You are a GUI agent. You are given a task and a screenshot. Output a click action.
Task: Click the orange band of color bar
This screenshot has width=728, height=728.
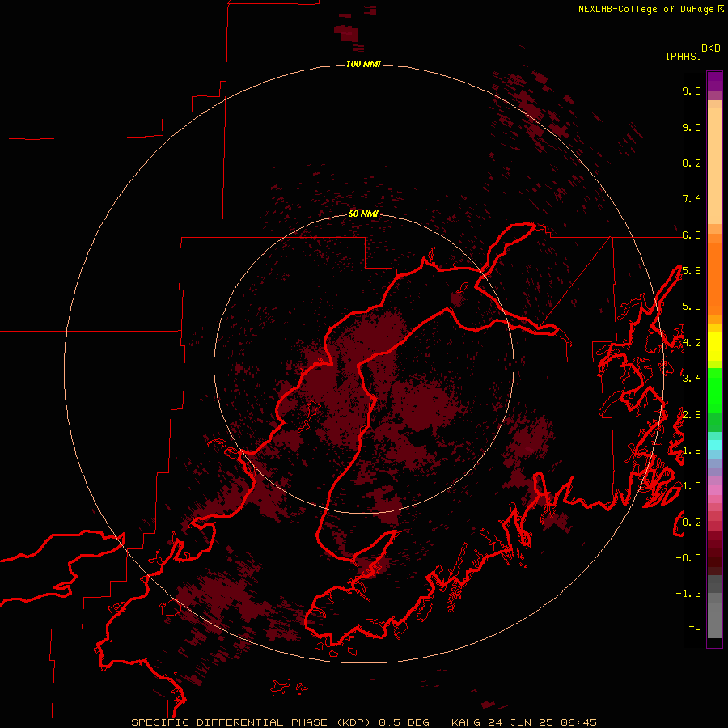tap(714, 278)
